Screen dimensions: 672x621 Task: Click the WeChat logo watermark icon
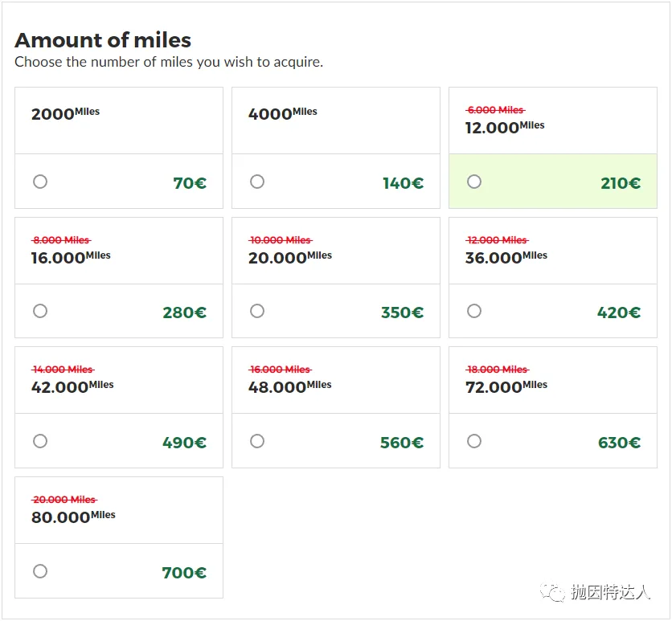[552, 593]
